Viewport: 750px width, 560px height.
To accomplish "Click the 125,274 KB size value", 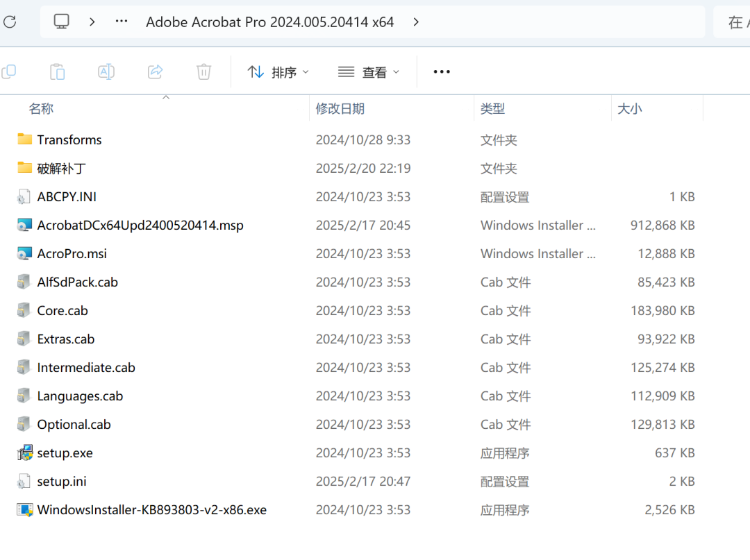I will [662, 368].
